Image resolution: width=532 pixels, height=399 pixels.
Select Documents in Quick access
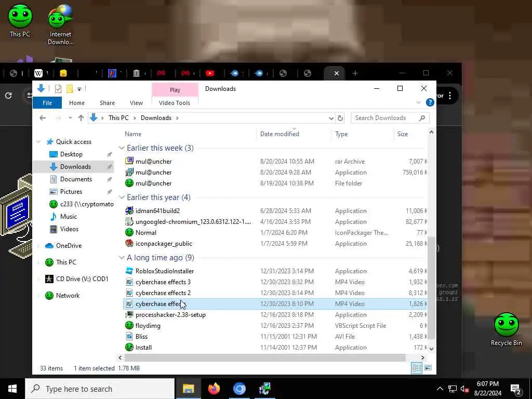pyautogui.click(x=76, y=179)
